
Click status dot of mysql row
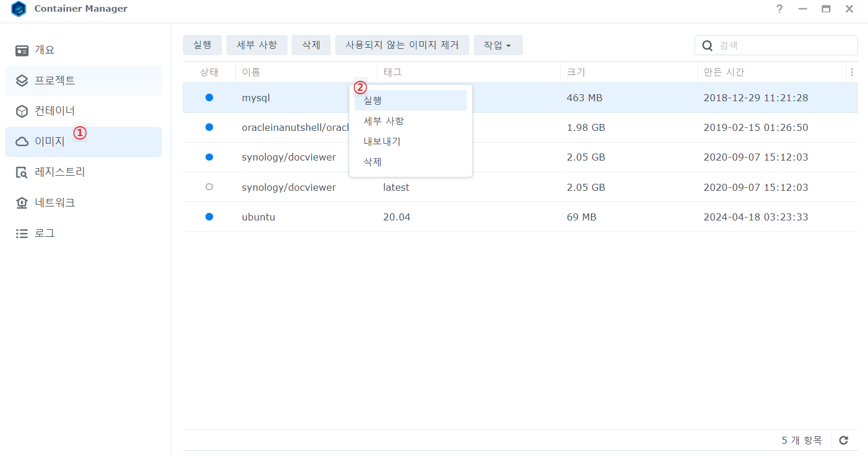tap(209, 97)
